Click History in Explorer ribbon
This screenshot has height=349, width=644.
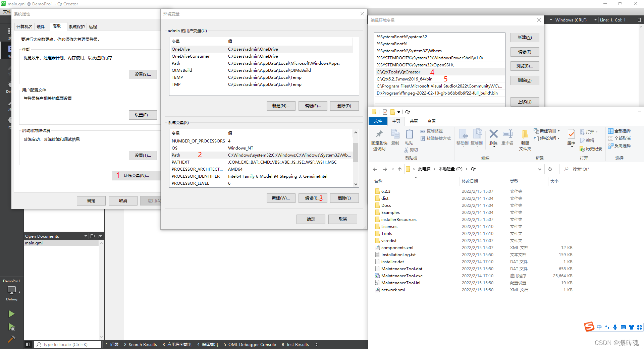[591, 149]
